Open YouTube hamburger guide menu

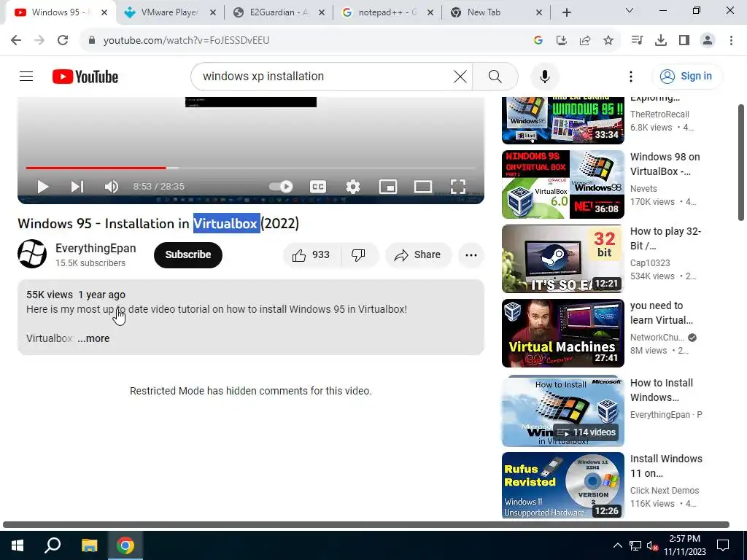coord(26,76)
